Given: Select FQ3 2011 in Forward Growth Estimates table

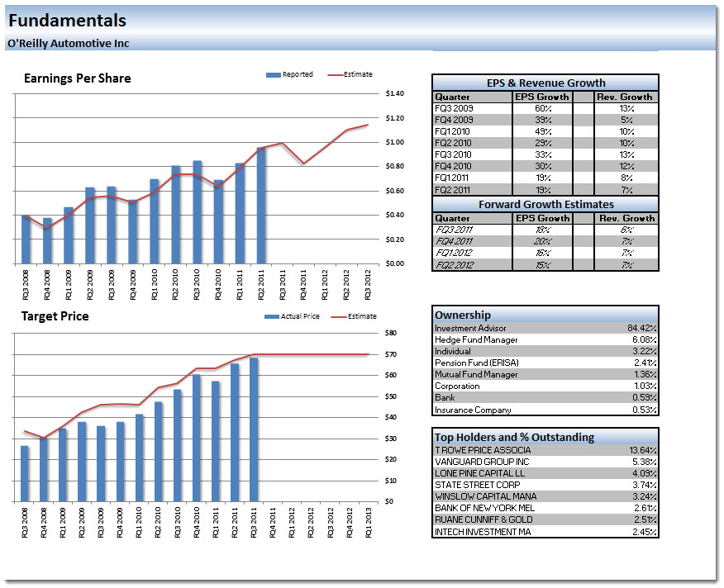Looking at the screenshot, I should (455, 230).
